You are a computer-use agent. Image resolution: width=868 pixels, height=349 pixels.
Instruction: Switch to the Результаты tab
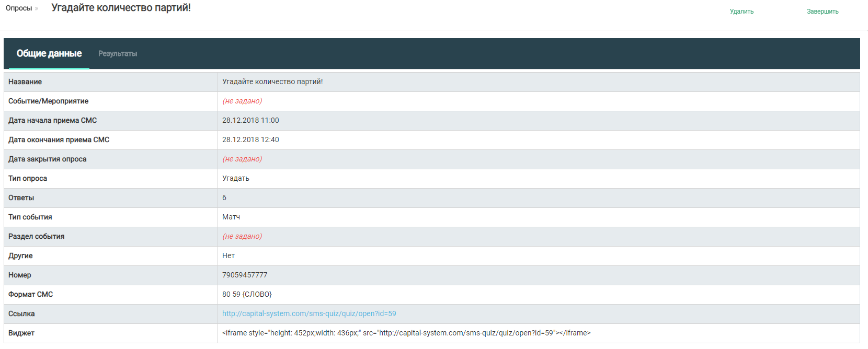[x=118, y=54]
